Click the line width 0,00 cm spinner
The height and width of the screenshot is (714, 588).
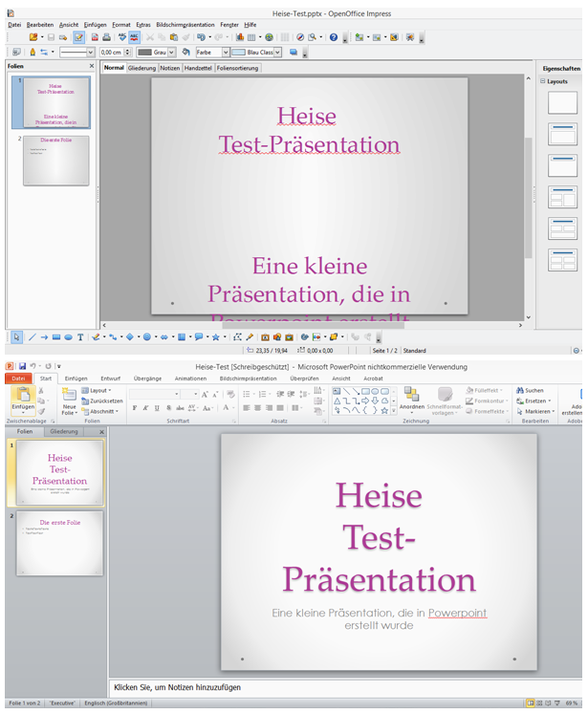tap(127, 53)
